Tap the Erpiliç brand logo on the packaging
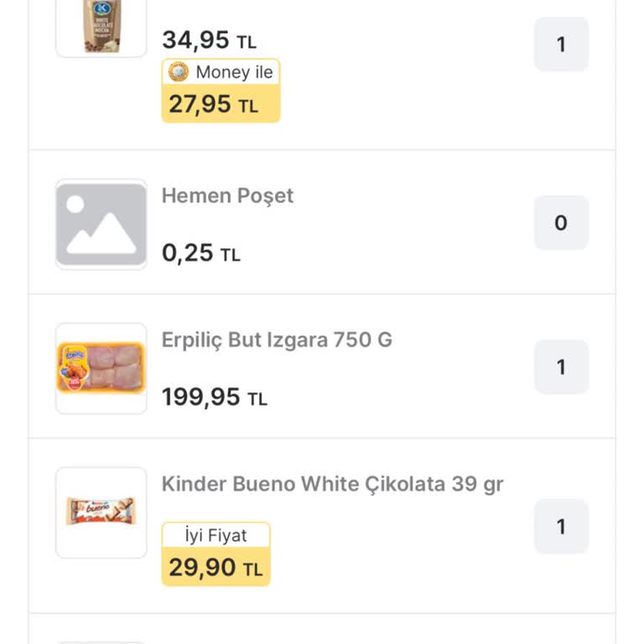This screenshot has height=644, width=644. [74, 355]
